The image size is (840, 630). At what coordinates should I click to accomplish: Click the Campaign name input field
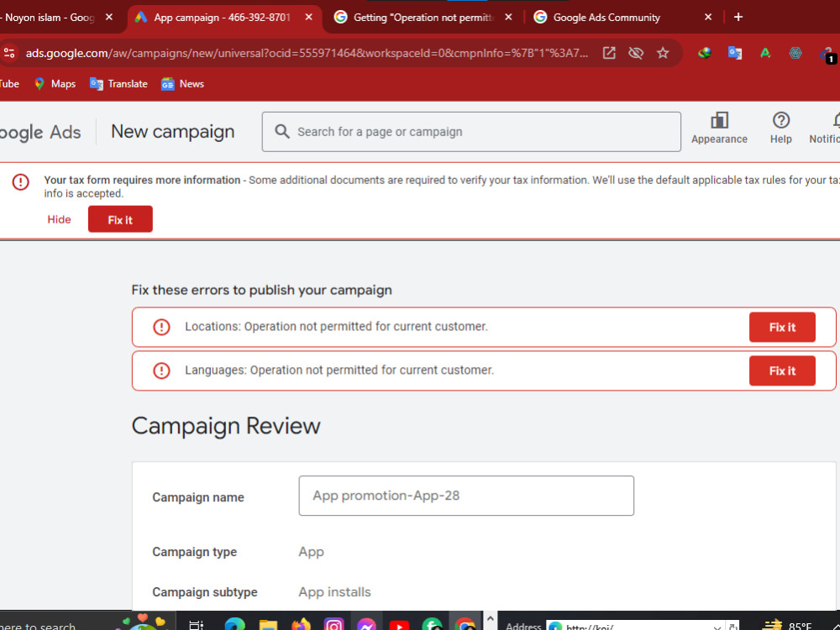coord(466,496)
